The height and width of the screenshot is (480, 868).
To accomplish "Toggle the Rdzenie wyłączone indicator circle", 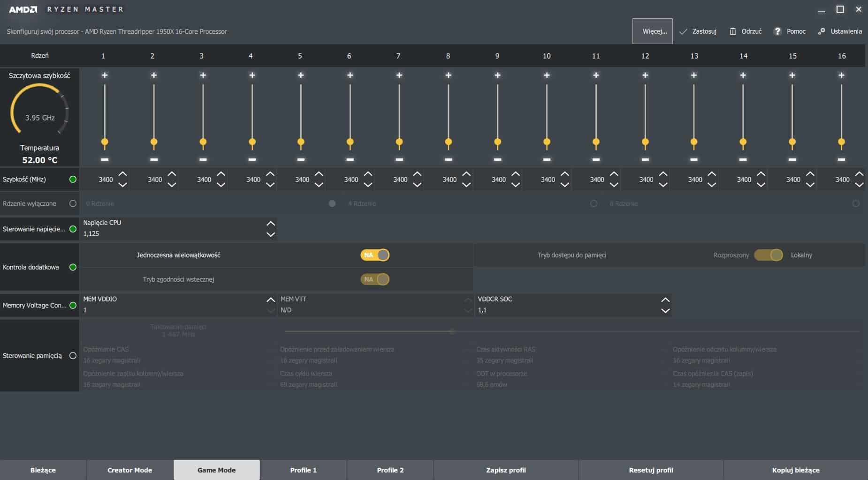I will pyautogui.click(x=73, y=203).
